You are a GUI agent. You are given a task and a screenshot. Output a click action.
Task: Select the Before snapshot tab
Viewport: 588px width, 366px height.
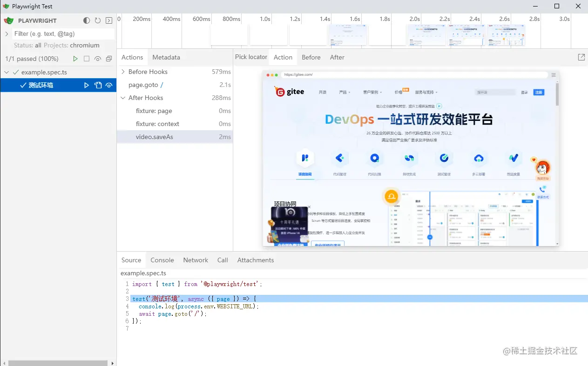(311, 57)
